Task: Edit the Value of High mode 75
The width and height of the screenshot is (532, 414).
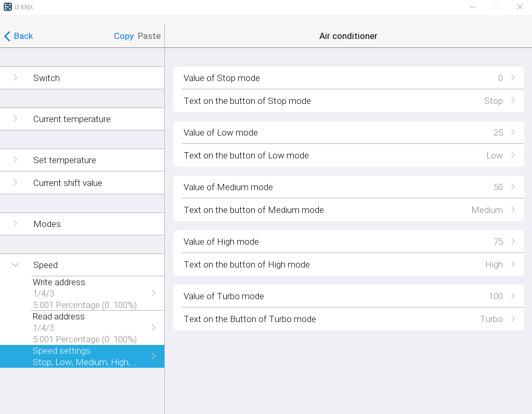Action: pos(498,242)
